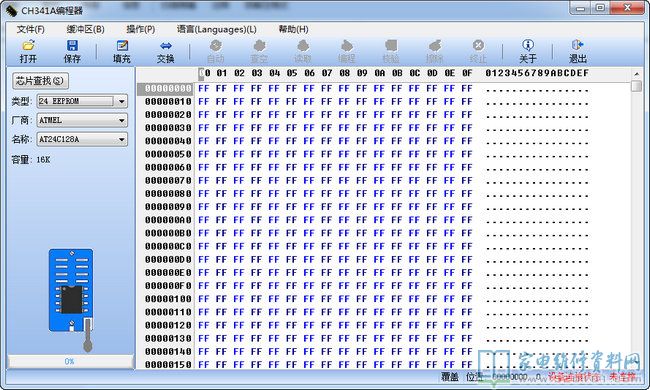Expand the 厂商 dropdown showing ATMEL

(121, 120)
